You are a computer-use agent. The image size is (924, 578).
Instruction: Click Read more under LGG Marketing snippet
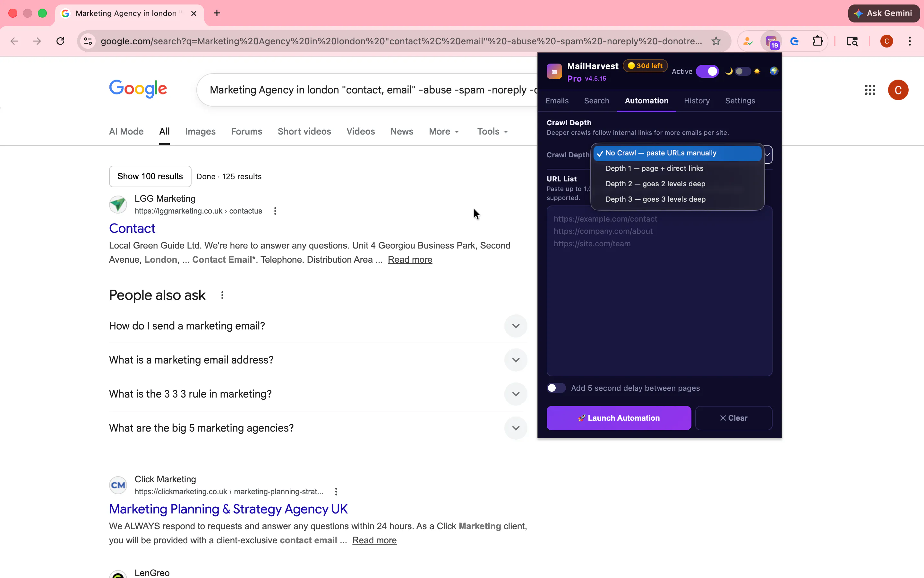pyautogui.click(x=410, y=260)
